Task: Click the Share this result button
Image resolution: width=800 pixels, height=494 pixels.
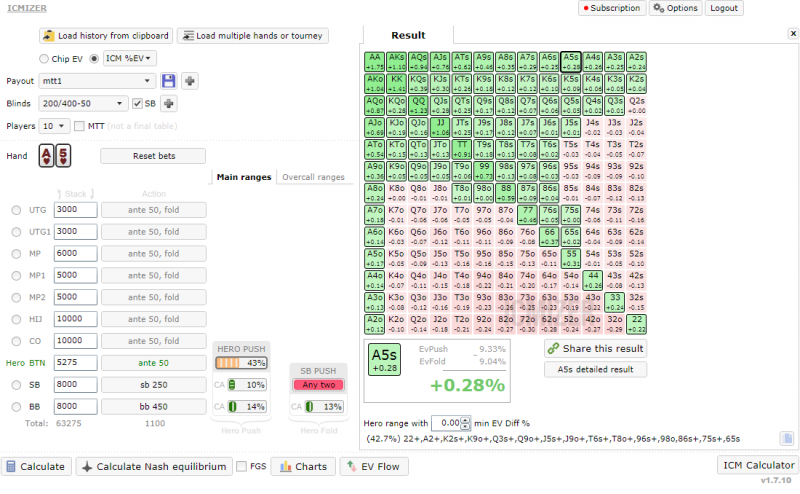Action: (595, 348)
